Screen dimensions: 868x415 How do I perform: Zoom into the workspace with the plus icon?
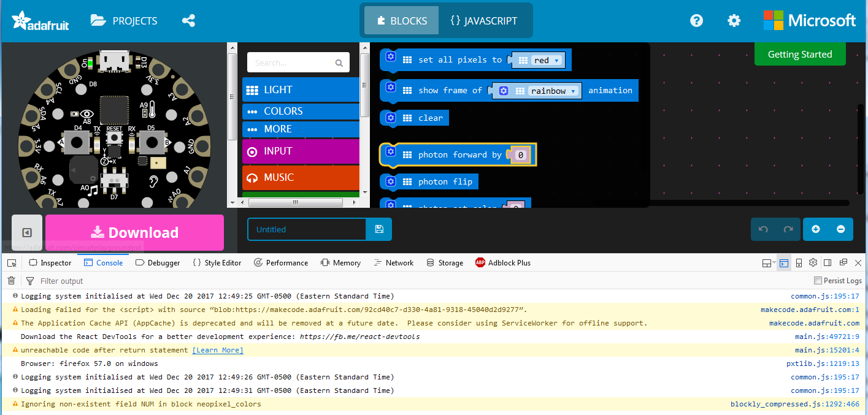[816, 229]
